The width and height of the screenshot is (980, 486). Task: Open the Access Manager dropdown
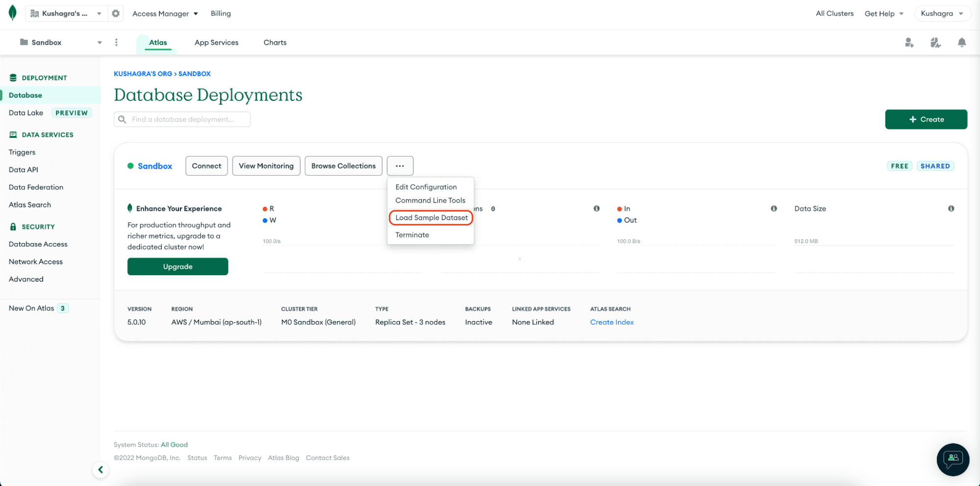click(165, 14)
